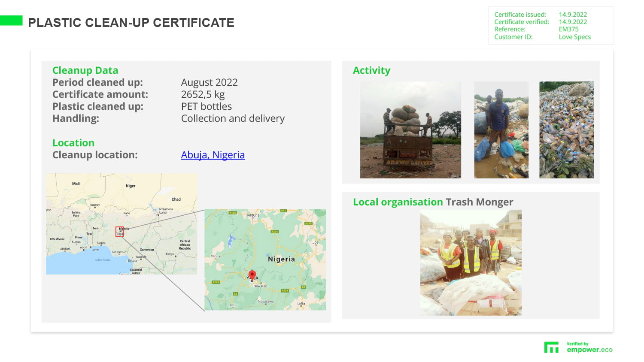Click the 'Jos' label on zoomed map
644x362 pixels.
[x=316, y=242]
